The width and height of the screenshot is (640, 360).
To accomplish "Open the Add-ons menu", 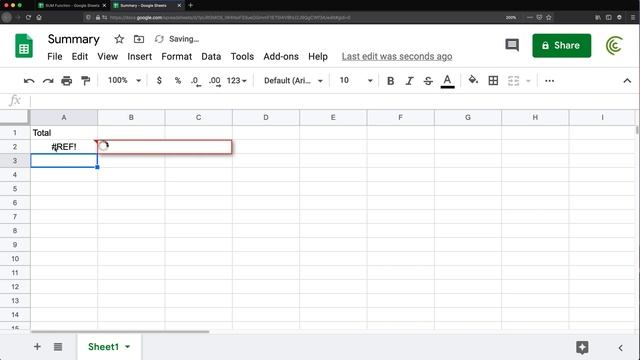I will [x=281, y=56].
